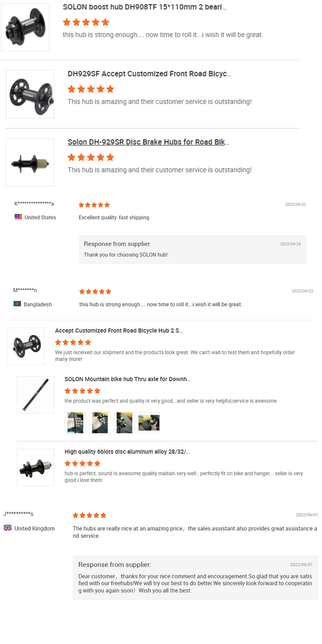Open the DH929SF front road hub image
Viewport: 322px width, 644px height.
click(x=30, y=94)
